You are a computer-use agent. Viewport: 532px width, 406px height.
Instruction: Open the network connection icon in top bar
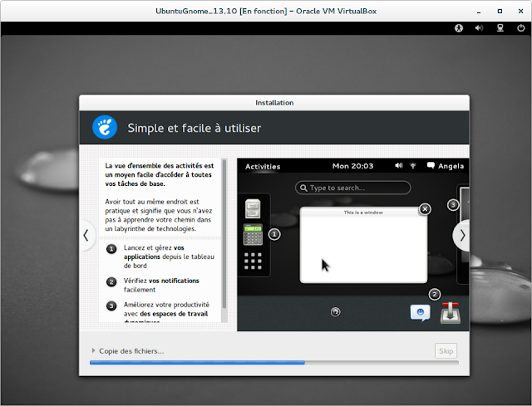(x=500, y=28)
